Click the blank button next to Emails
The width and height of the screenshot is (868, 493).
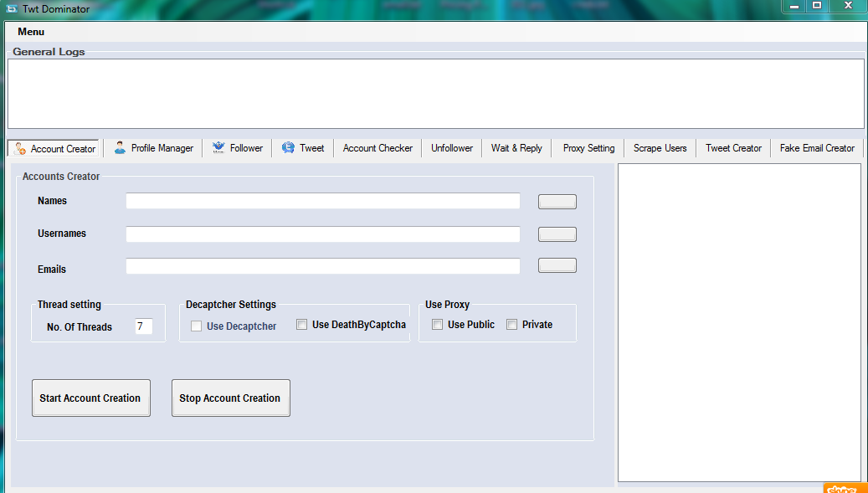pos(557,265)
